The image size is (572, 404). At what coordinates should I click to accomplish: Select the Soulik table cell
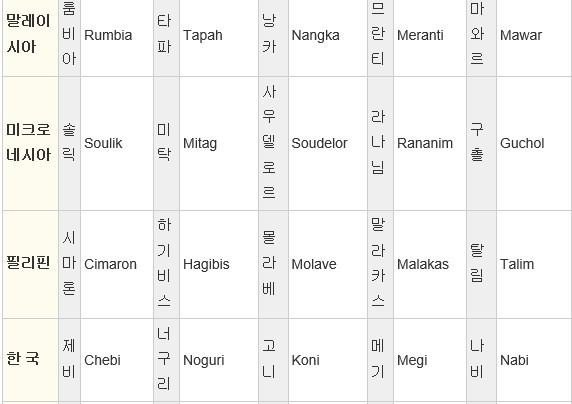[117, 143]
